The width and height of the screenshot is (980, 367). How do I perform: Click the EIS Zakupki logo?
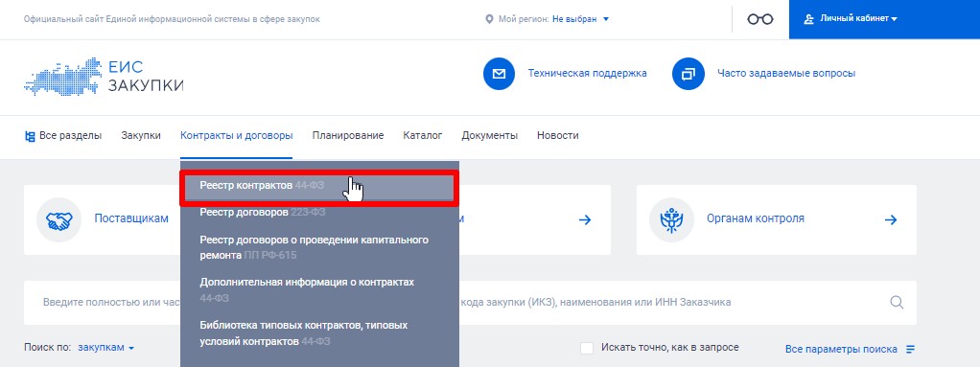(104, 76)
